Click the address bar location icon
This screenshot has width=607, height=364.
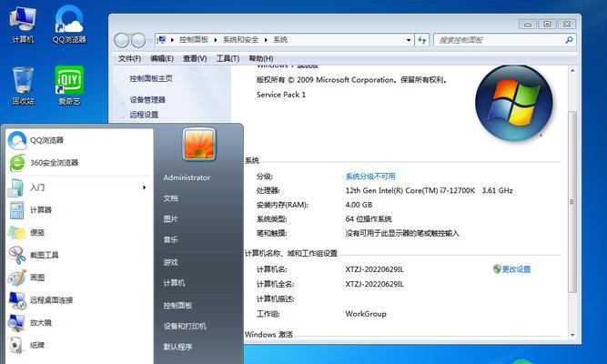click(x=162, y=39)
